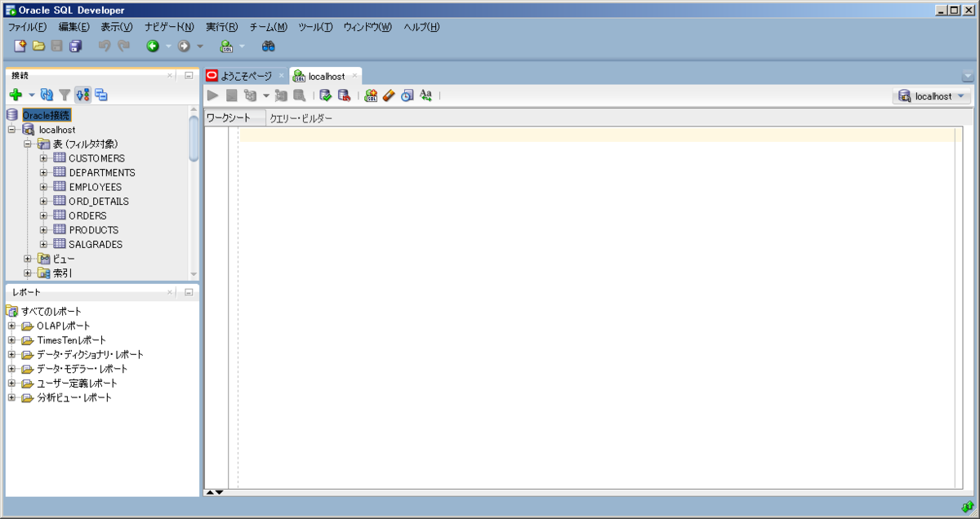The height and width of the screenshot is (519, 980).
Task: Click the Rollback icon in worksheet toolbar
Action: (345, 95)
